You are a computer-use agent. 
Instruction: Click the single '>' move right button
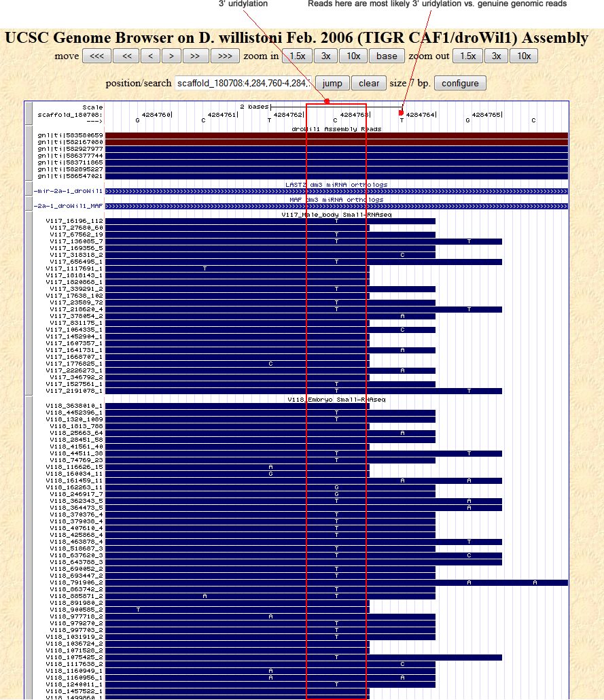171,56
